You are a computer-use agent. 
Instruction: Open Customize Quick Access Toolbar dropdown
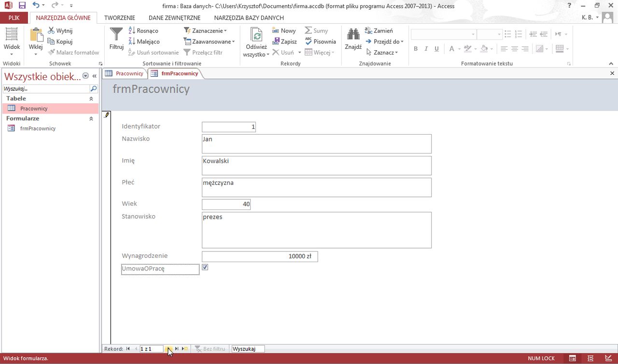pos(71,5)
